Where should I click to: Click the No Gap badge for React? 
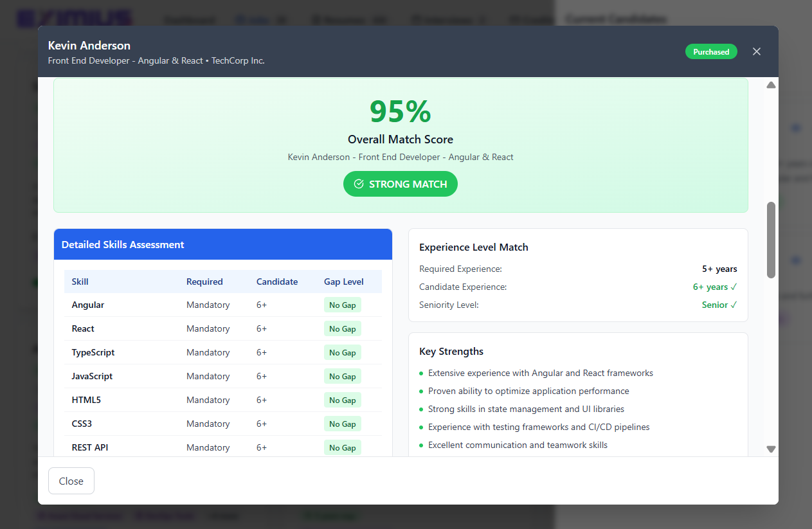click(x=342, y=329)
